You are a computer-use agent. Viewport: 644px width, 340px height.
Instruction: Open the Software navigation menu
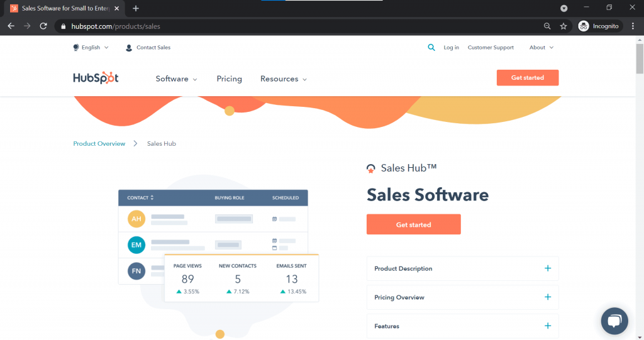pos(176,79)
